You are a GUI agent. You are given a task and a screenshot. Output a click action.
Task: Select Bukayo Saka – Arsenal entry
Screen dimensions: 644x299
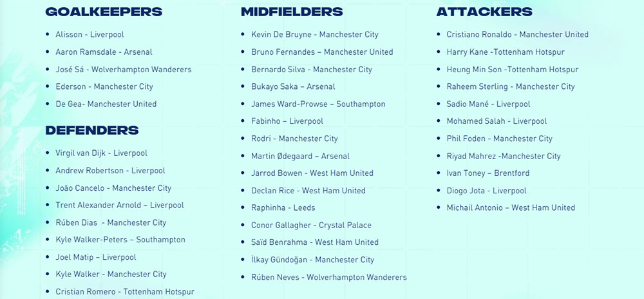293,86
